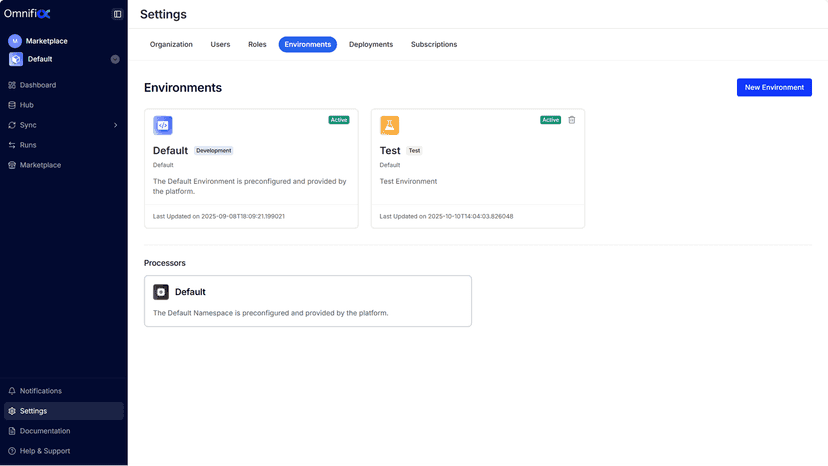The width and height of the screenshot is (828, 466).
Task: Open the Default environment card title
Action: click(x=170, y=151)
